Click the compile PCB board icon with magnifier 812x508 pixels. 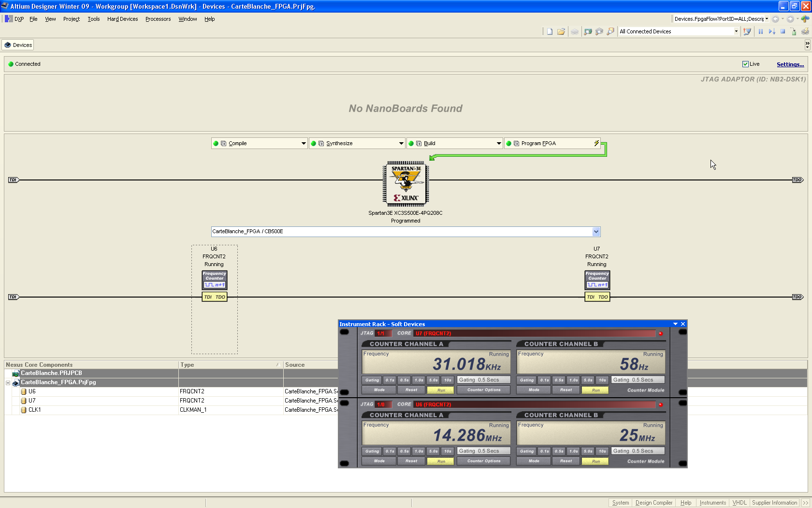pos(588,31)
